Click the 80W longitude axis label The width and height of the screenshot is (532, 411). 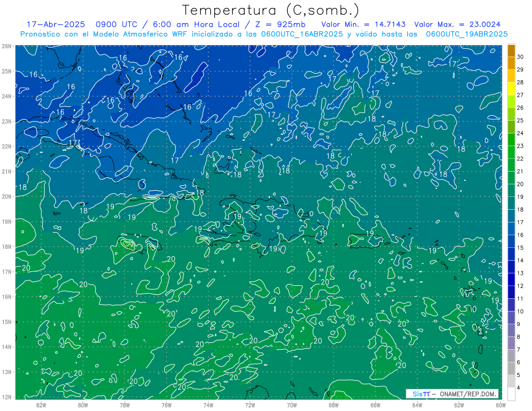tap(83, 405)
